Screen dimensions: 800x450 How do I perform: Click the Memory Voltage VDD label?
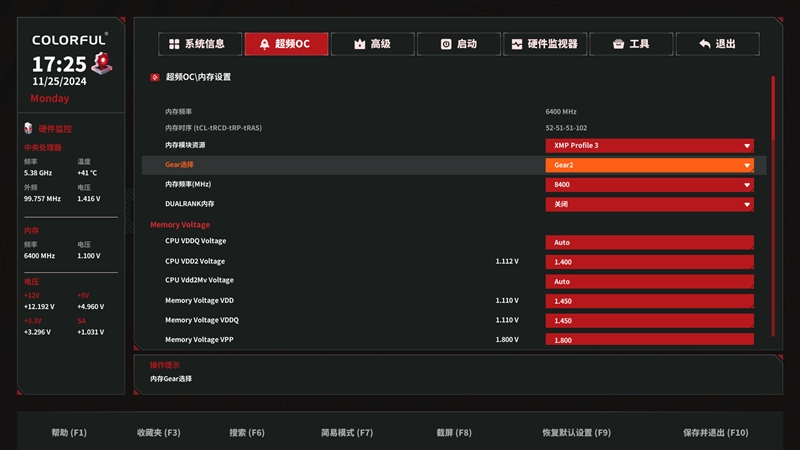point(199,301)
